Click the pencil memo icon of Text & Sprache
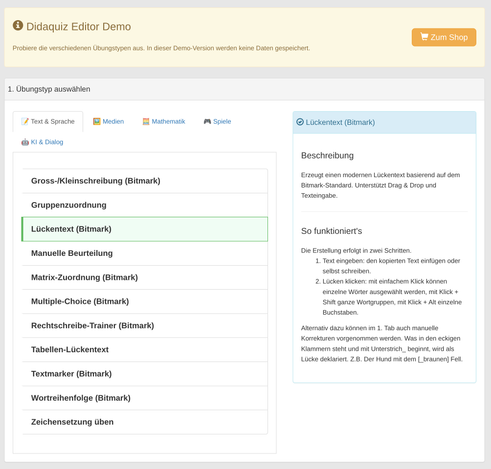The width and height of the screenshot is (491, 469). [25, 121]
